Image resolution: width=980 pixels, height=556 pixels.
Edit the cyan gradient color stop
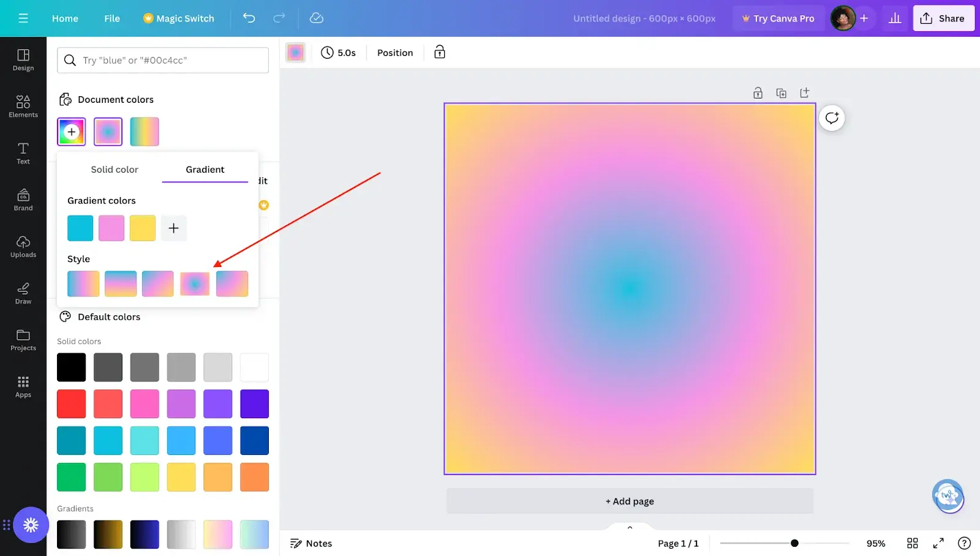tap(80, 228)
